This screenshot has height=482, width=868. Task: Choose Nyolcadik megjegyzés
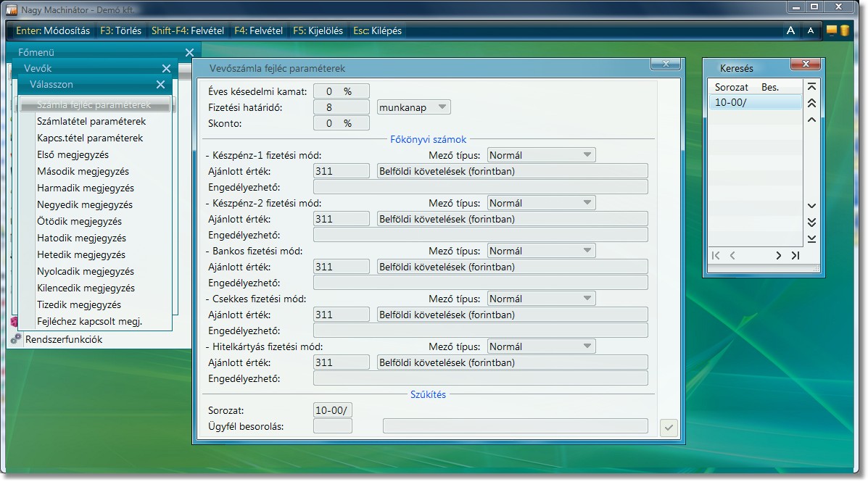[x=86, y=271]
